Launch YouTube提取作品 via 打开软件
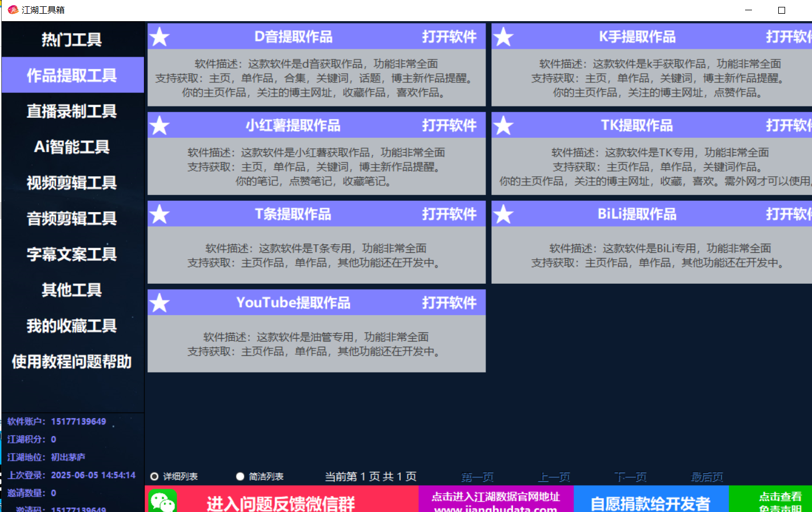 [449, 303]
